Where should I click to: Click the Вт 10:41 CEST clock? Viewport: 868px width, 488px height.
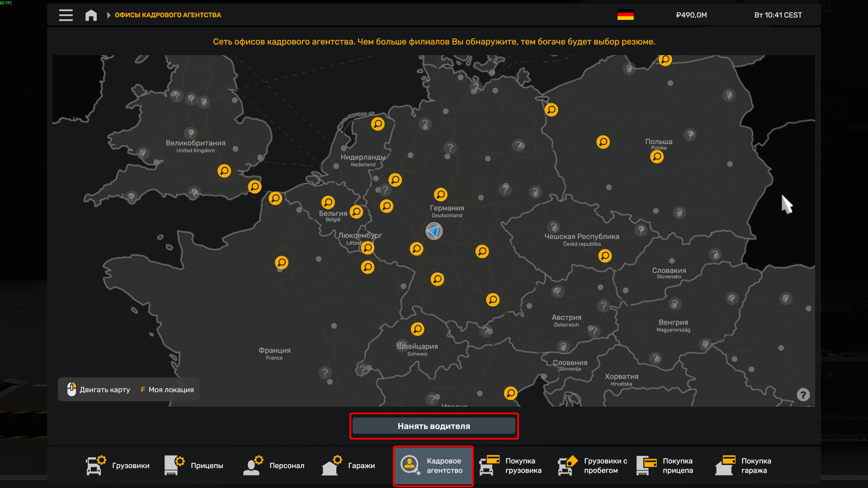[x=778, y=15]
